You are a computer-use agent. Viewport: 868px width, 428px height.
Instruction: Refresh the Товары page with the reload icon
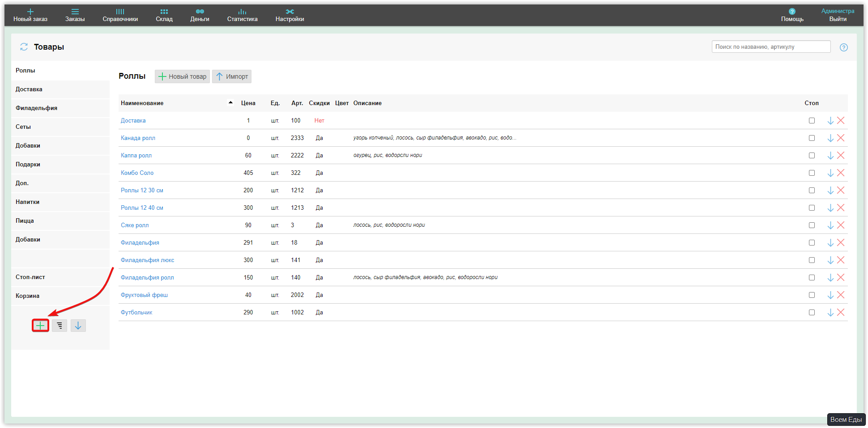click(x=24, y=47)
